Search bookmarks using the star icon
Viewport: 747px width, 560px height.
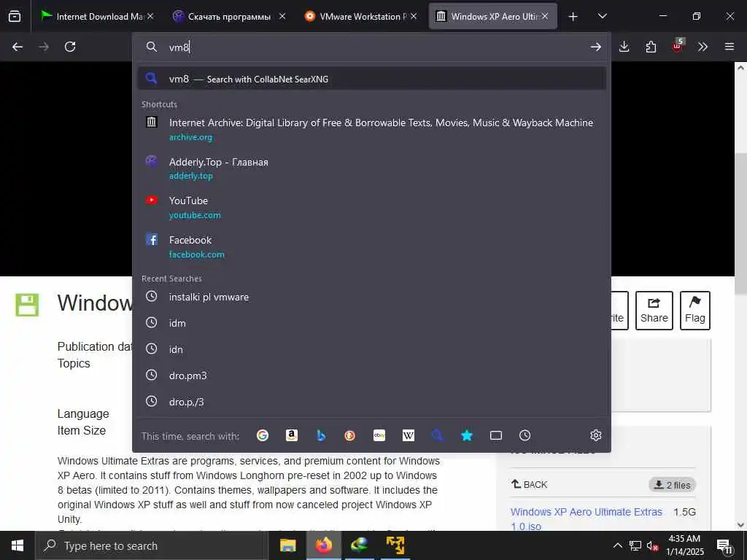(467, 435)
